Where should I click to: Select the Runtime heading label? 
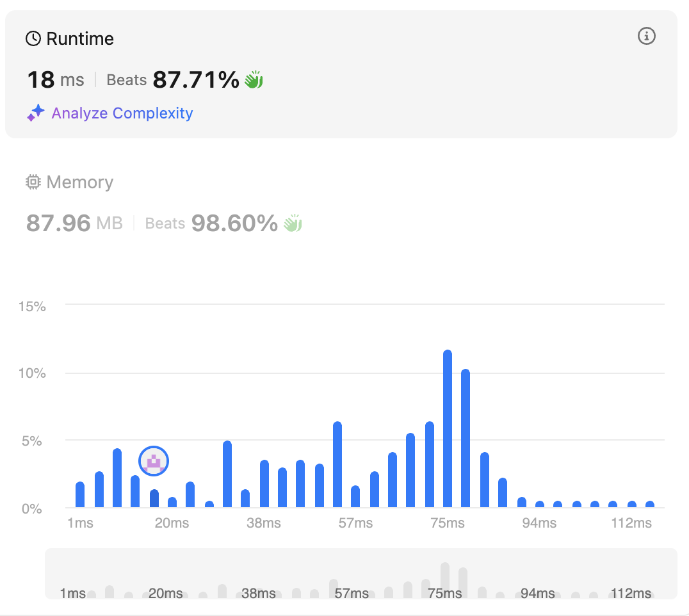[x=80, y=39]
